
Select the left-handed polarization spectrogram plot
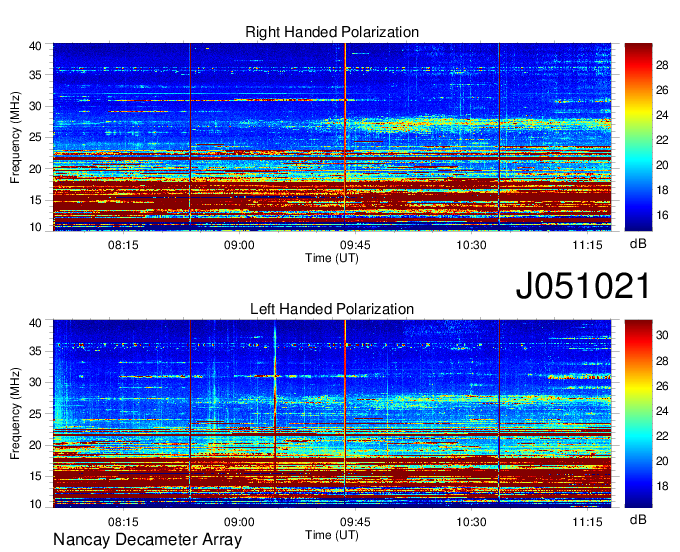click(x=332, y=414)
